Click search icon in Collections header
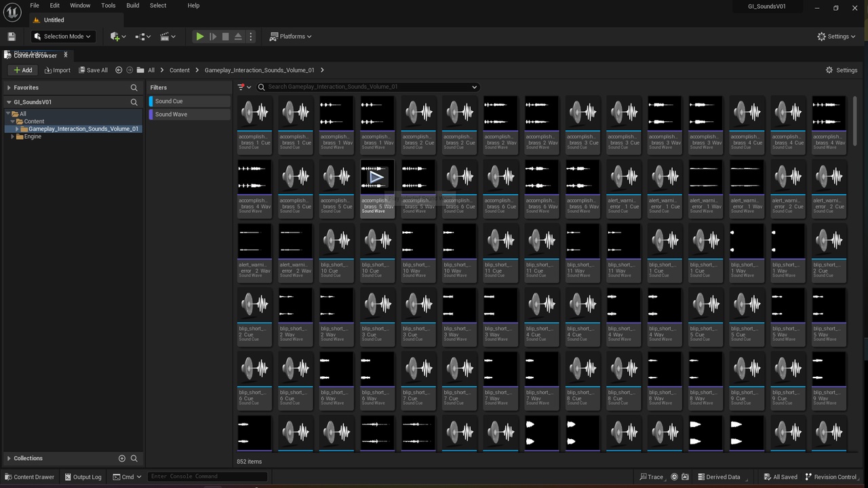The width and height of the screenshot is (868, 488). tap(134, 458)
